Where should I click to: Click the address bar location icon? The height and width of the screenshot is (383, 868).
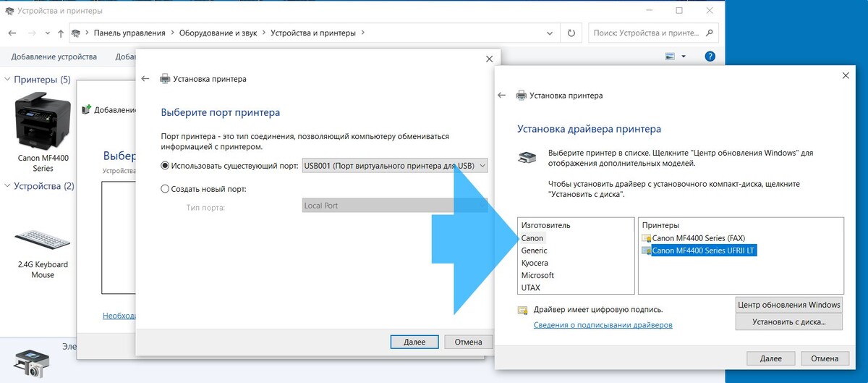[x=77, y=33]
